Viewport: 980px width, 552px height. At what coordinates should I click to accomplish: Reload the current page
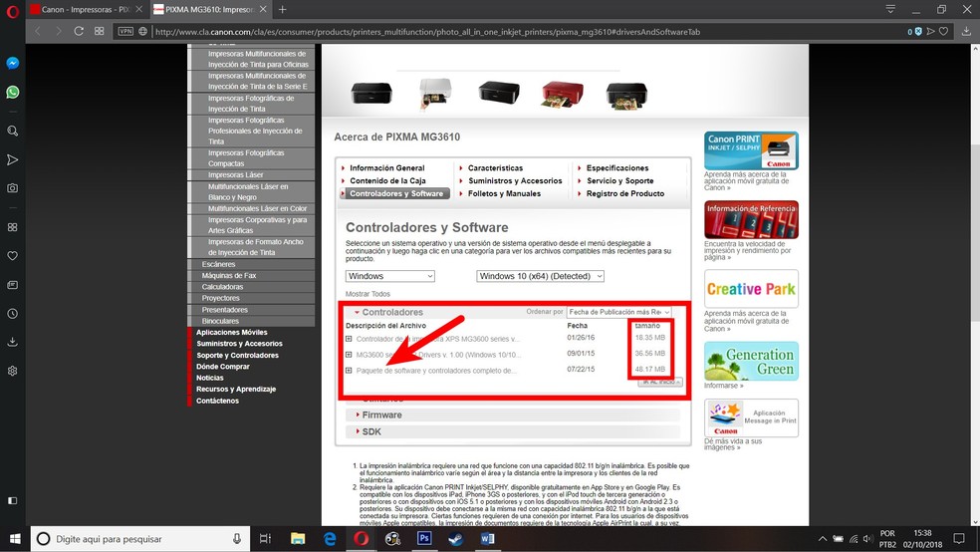tap(79, 31)
